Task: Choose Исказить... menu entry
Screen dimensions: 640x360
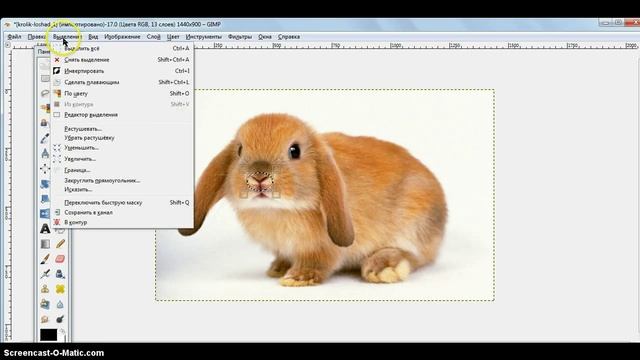Action: (122, 189)
